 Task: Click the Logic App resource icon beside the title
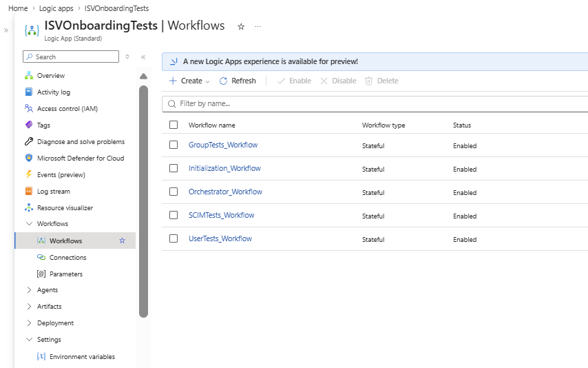point(32,30)
